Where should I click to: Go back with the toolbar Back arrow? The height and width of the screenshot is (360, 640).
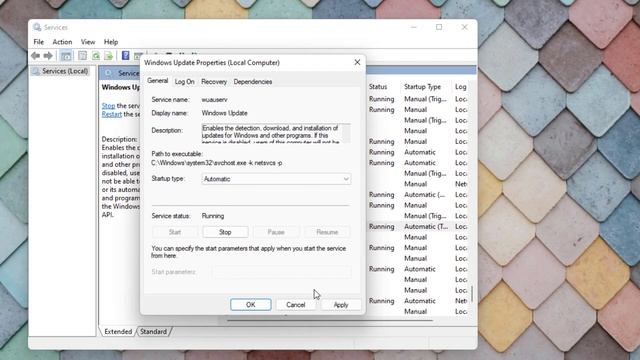[x=36, y=56]
